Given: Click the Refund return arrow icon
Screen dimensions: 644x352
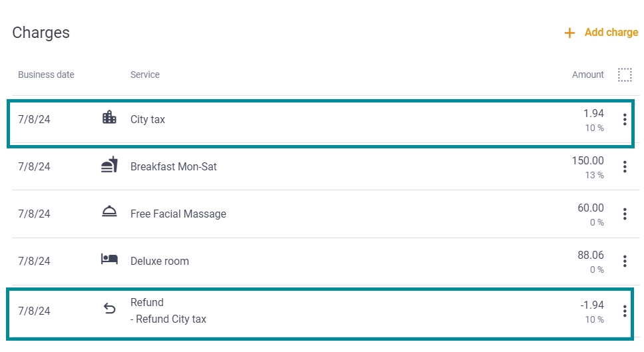Looking at the screenshot, I should click(109, 308).
